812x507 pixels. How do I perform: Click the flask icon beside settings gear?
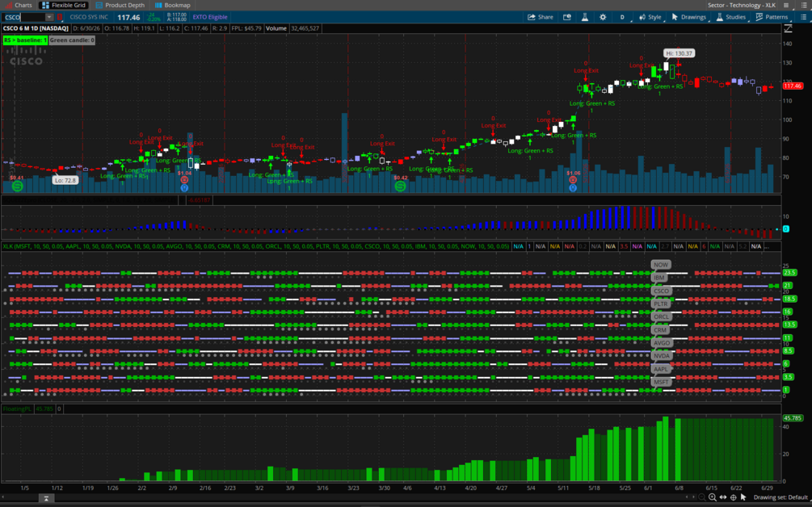click(585, 17)
